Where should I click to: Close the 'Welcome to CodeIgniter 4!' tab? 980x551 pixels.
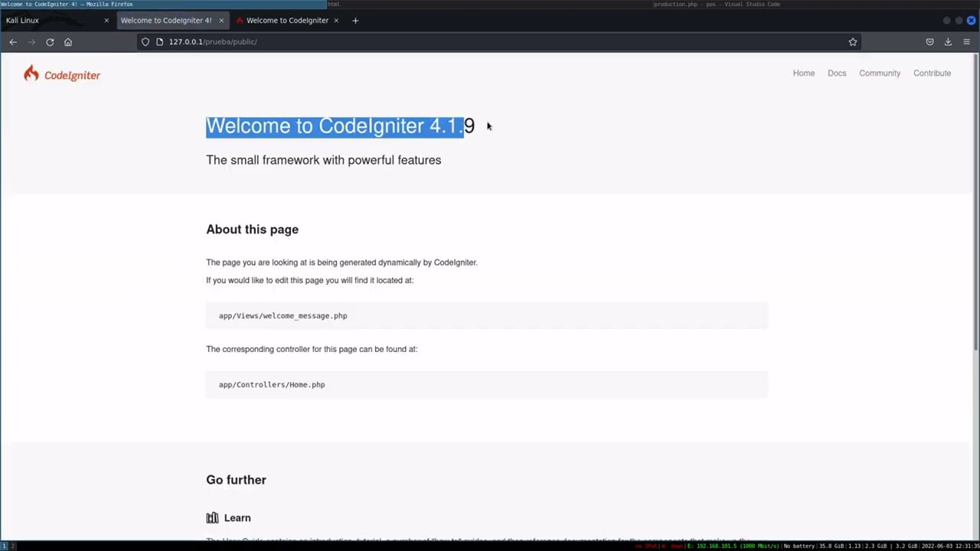(221, 21)
